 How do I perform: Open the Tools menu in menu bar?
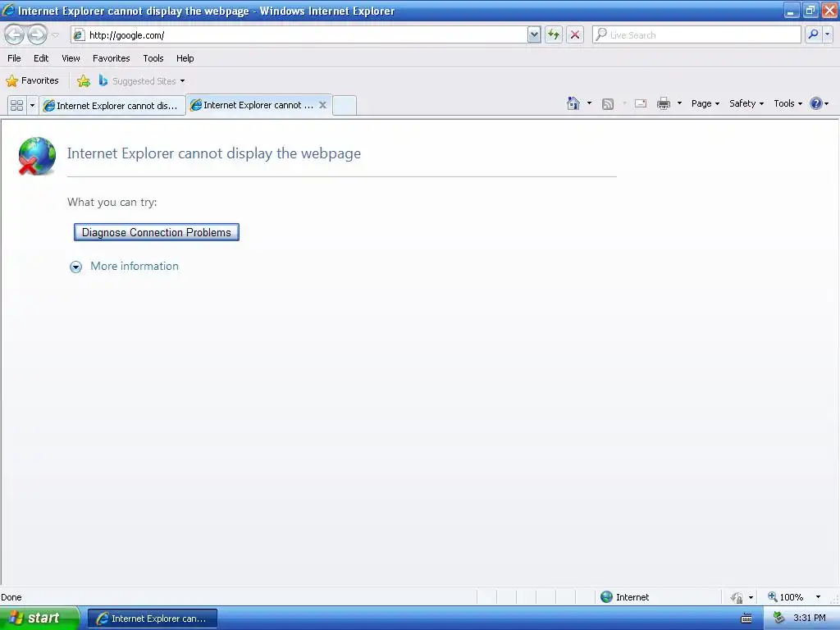[x=153, y=58]
